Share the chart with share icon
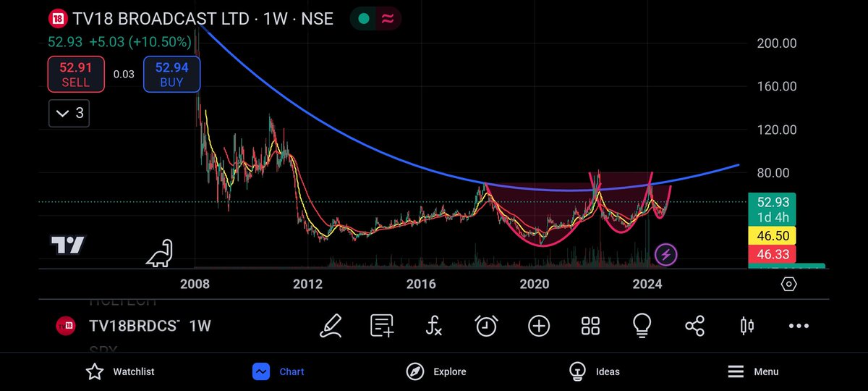 pos(694,326)
